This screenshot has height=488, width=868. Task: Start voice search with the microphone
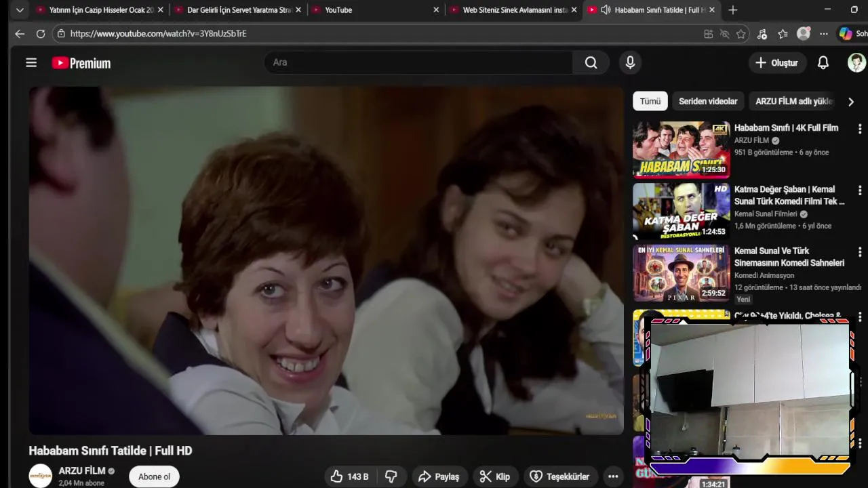[x=630, y=62]
